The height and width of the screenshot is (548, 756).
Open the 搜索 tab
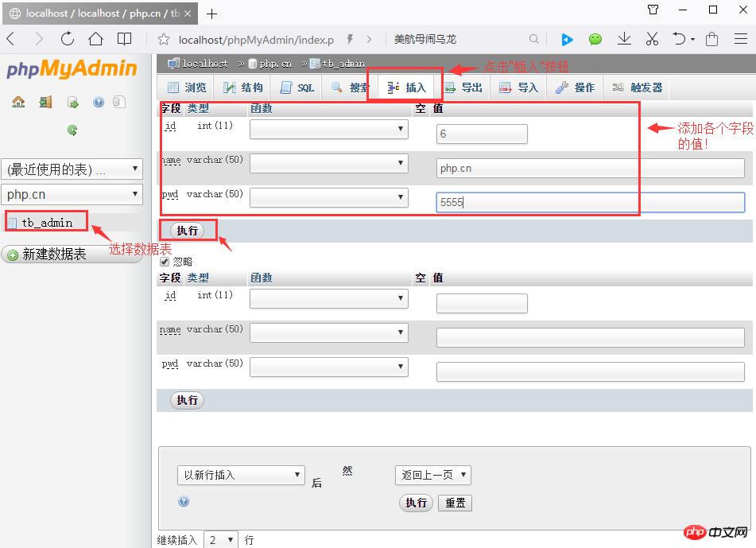pyautogui.click(x=350, y=87)
